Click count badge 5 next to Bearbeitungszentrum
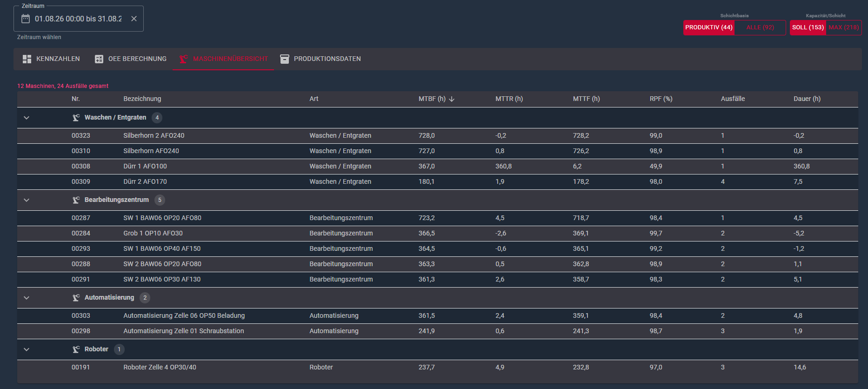 [160, 200]
